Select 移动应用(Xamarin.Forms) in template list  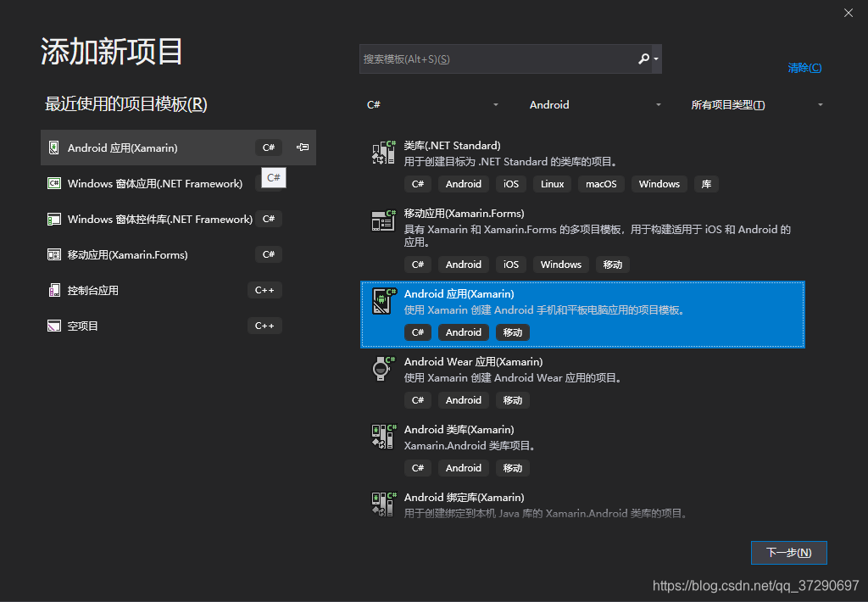582,239
